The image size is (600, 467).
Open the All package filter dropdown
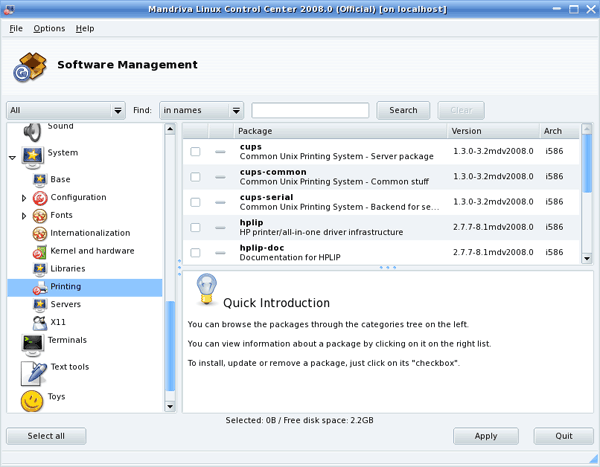click(x=66, y=111)
